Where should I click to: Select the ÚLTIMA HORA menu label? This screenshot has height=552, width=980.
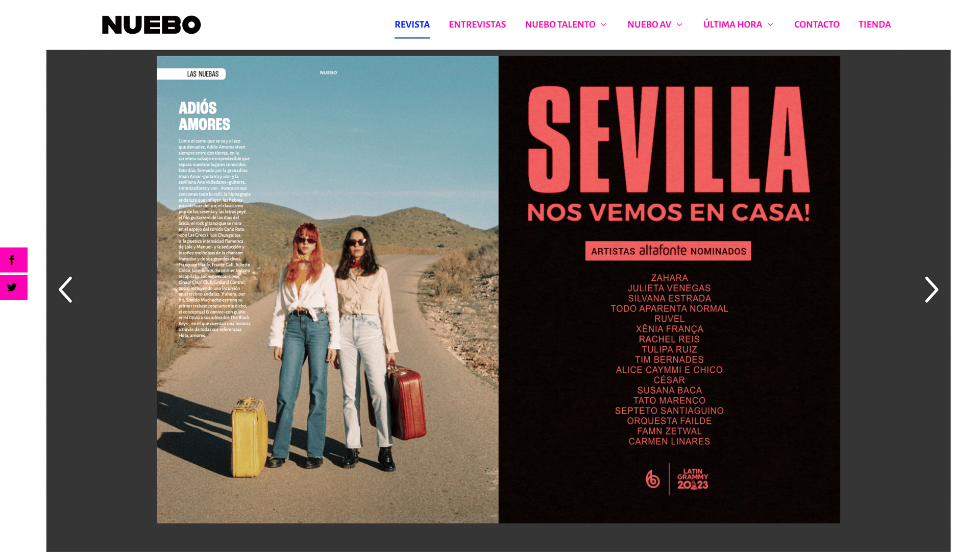(x=732, y=25)
